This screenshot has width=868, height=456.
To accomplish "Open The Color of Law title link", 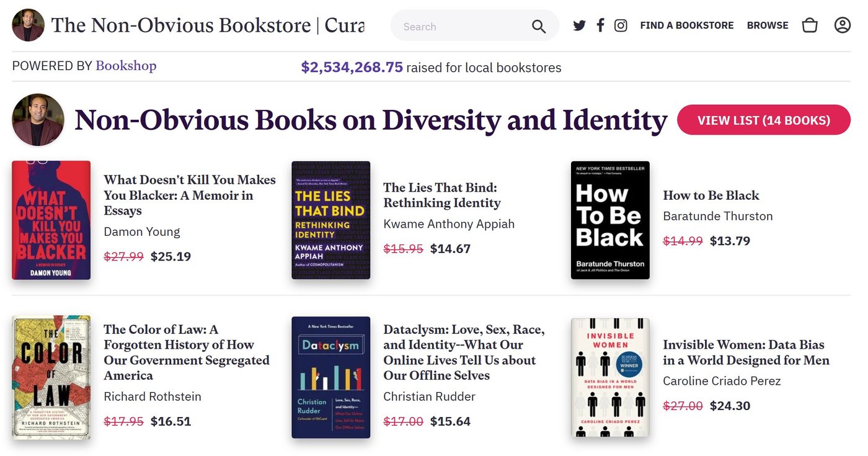I will [187, 352].
